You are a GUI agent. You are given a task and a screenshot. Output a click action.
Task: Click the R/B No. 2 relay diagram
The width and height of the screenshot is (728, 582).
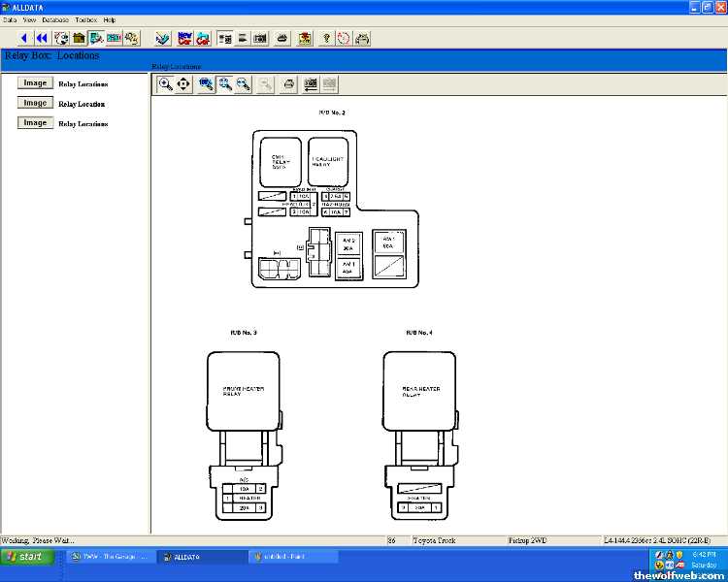(334, 209)
